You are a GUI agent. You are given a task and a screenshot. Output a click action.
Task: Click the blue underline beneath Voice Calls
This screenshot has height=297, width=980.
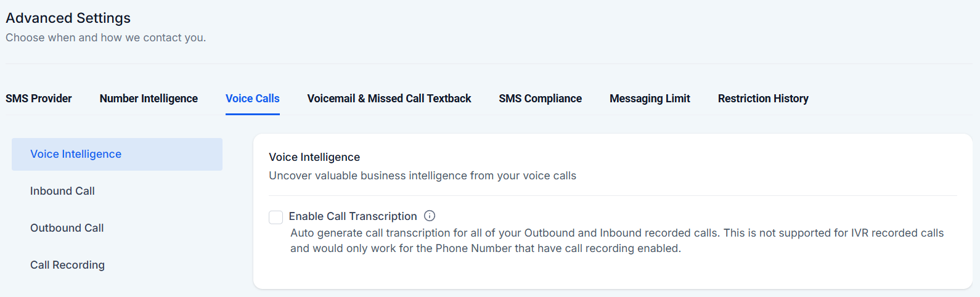[252, 114]
